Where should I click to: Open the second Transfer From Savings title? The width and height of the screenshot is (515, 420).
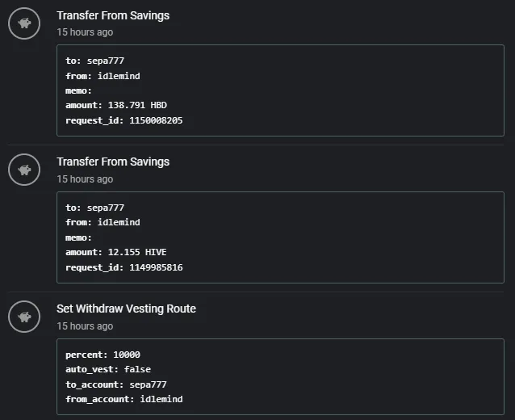pos(113,162)
